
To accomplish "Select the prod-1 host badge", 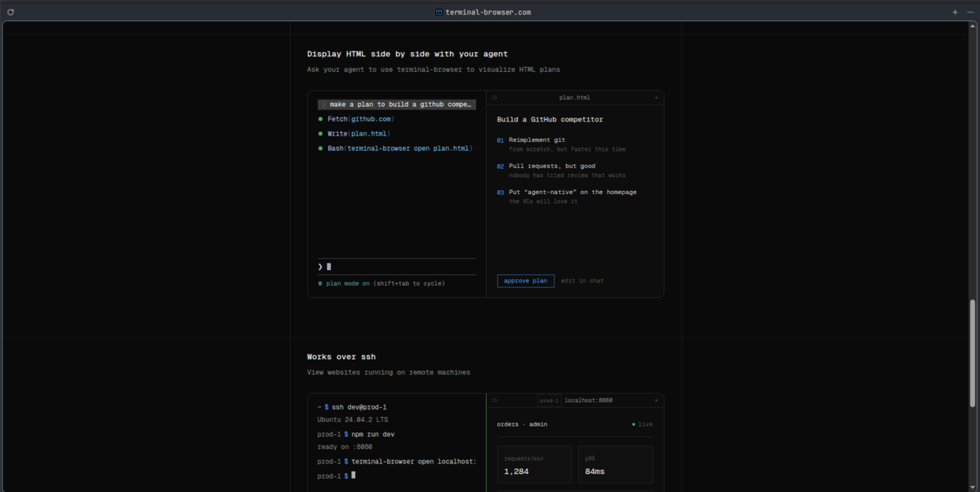I will (x=549, y=401).
